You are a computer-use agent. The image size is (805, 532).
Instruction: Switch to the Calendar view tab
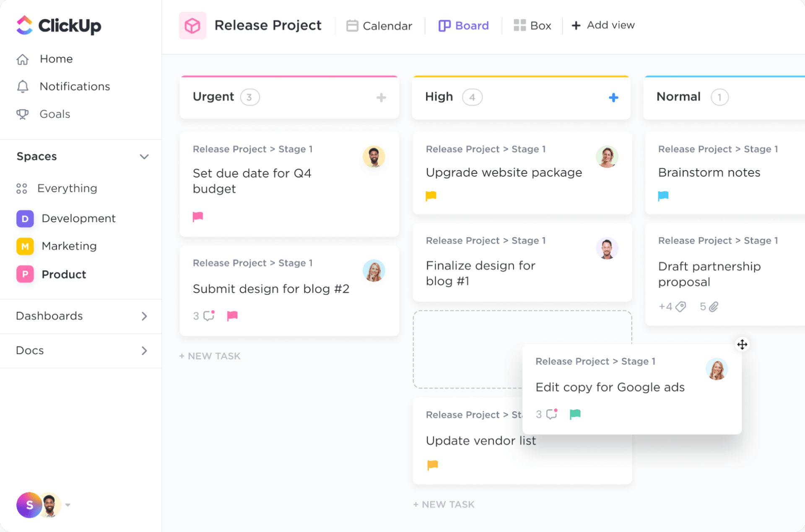coord(379,26)
